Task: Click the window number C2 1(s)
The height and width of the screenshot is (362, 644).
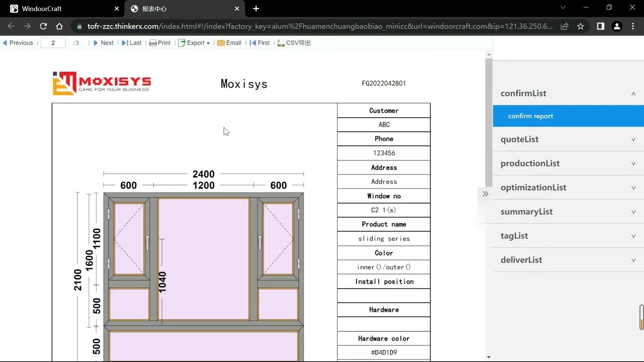Action: (x=384, y=210)
